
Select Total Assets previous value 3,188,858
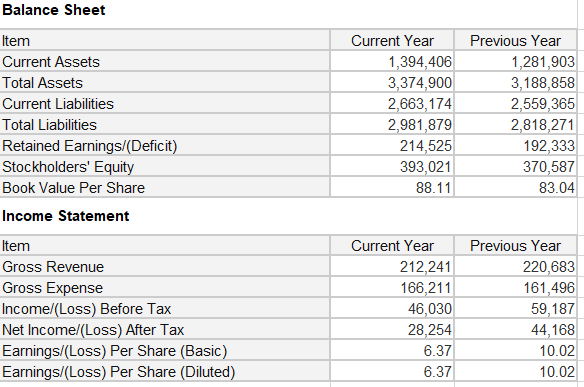(x=543, y=83)
